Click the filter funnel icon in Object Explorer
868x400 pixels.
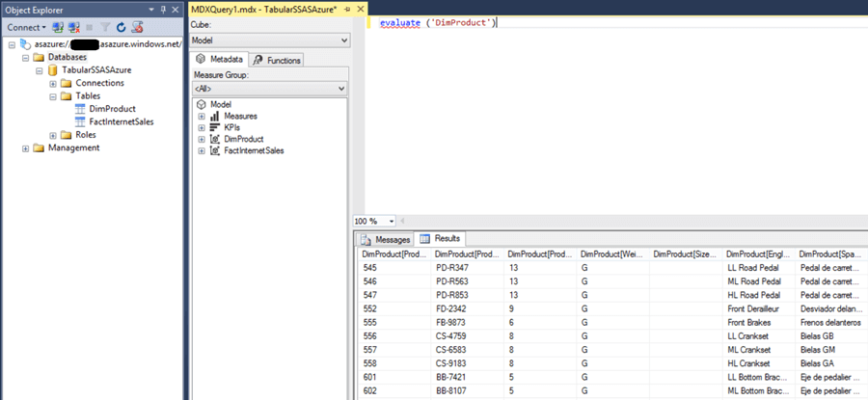pos(105,27)
